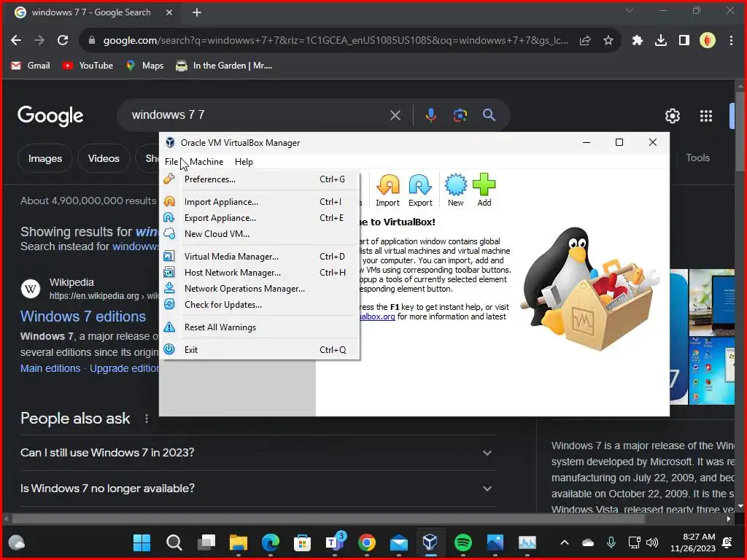The image size is (747, 560).
Task: Click the Google logo
Action: click(50, 116)
